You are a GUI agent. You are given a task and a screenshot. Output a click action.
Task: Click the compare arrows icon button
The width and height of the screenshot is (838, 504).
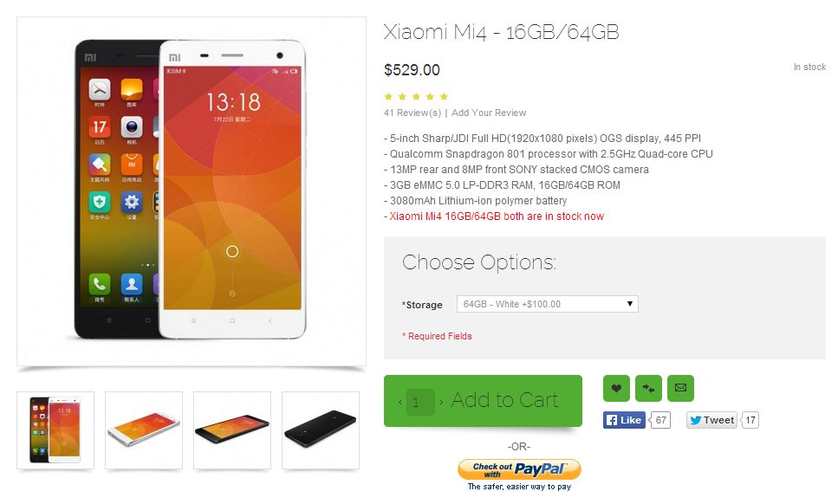[648, 388]
